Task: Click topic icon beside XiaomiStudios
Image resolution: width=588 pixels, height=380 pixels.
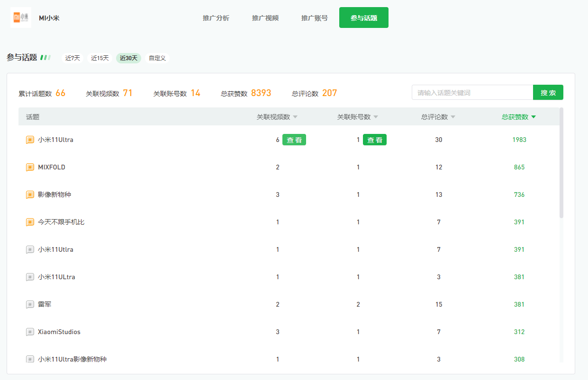Action: tap(30, 332)
